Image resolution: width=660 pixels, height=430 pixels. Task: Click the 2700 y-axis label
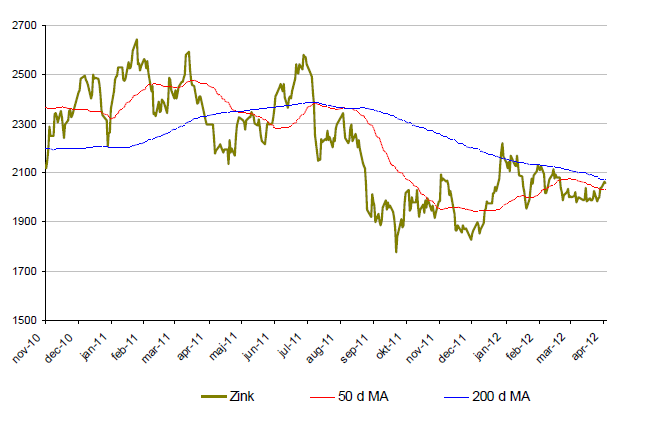[25, 25]
